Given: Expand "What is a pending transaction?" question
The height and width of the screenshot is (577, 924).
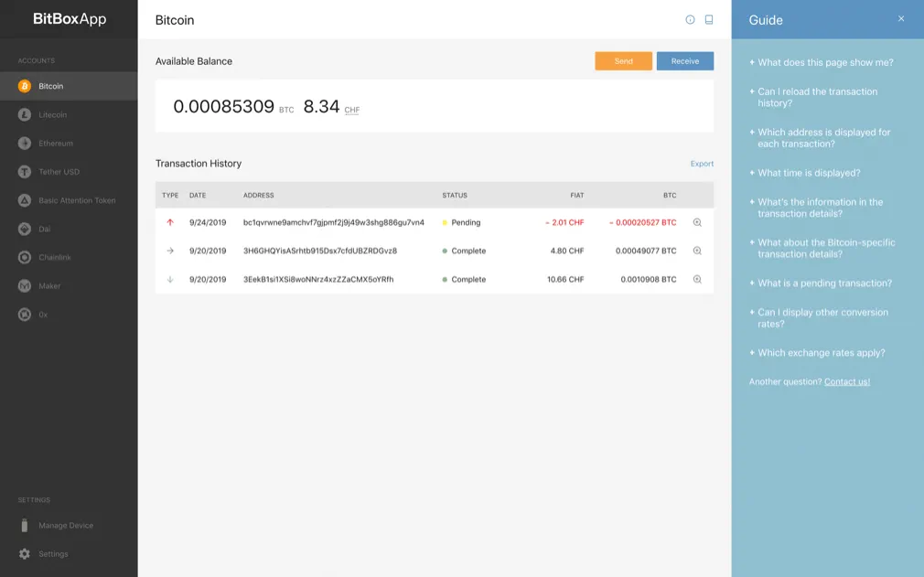Looking at the screenshot, I should (x=823, y=283).
